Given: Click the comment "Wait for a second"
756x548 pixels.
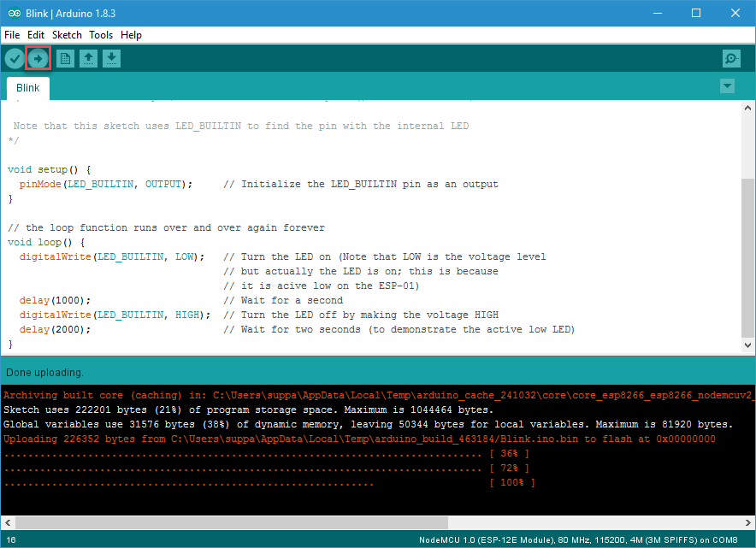Looking at the screenshot, I should click(283, 300).
